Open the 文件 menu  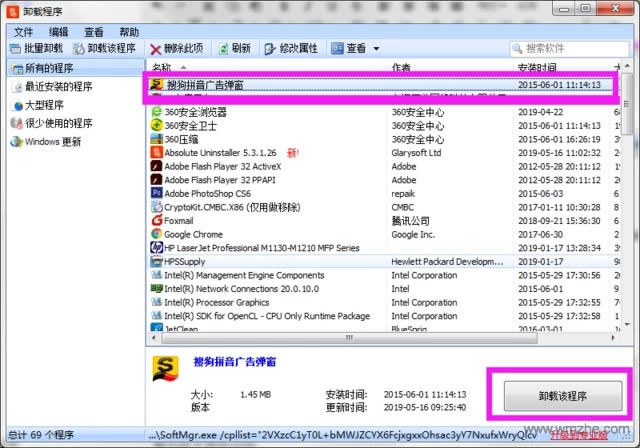point(23,32)
